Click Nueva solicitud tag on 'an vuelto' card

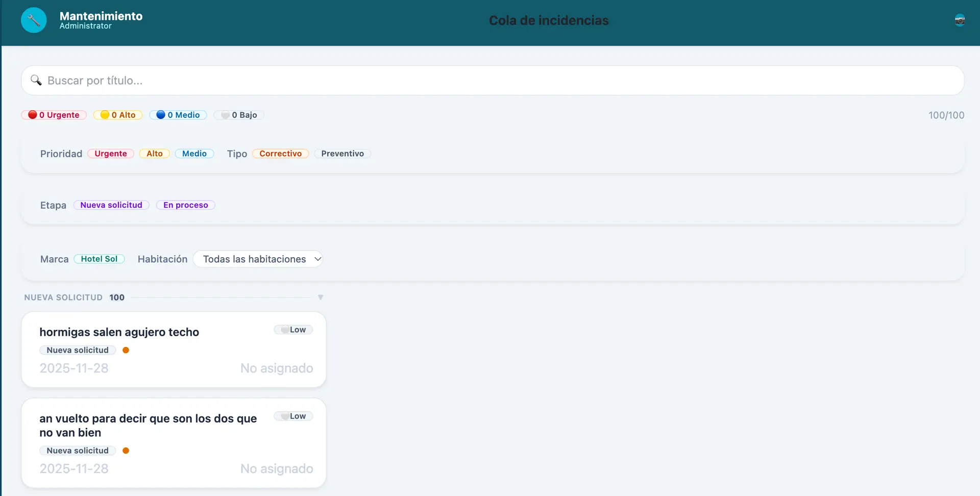[78, 451]
